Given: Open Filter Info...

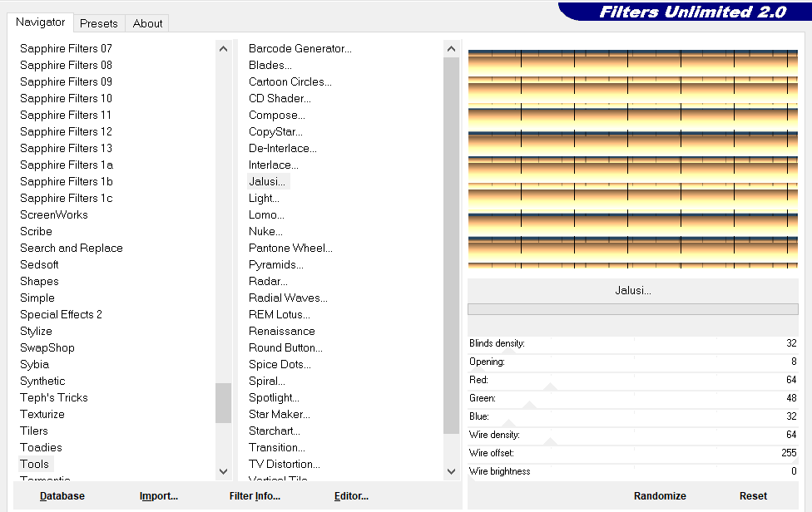Looking at the screenshot, I should tap(255, 496).
